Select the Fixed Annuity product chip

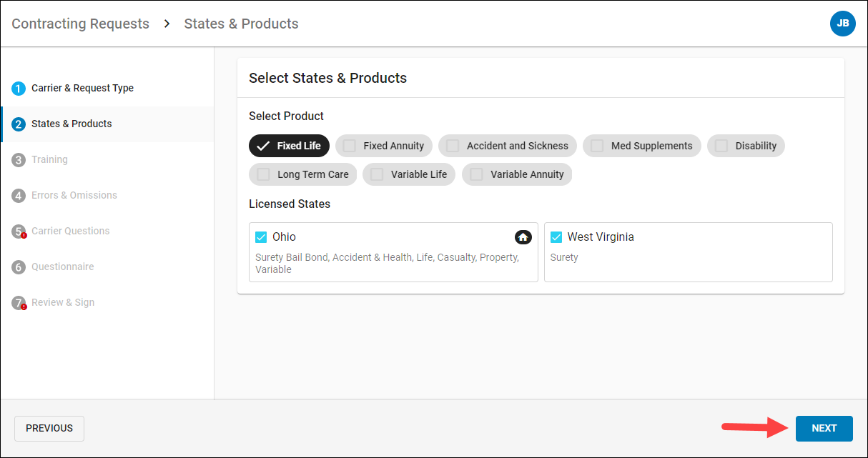[x=384, y=146]
